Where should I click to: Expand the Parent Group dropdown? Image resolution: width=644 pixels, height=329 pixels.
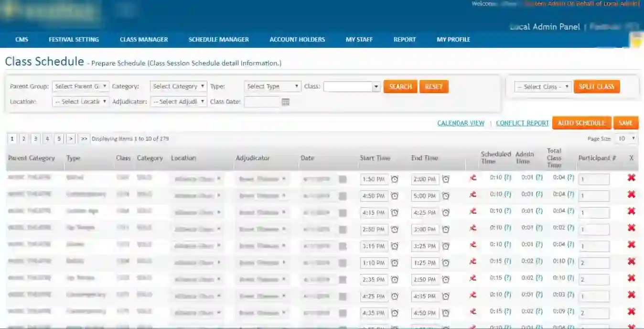80,87
